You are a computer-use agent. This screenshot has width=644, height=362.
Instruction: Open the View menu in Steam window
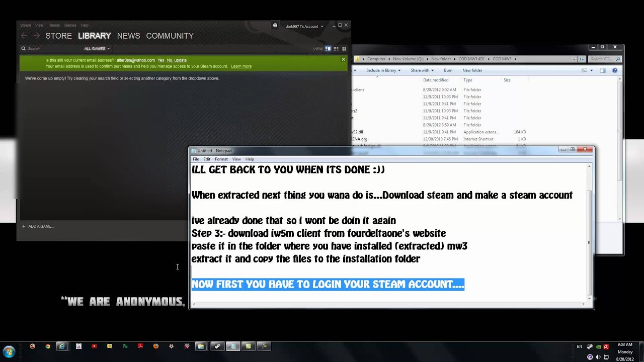point(39,25)
